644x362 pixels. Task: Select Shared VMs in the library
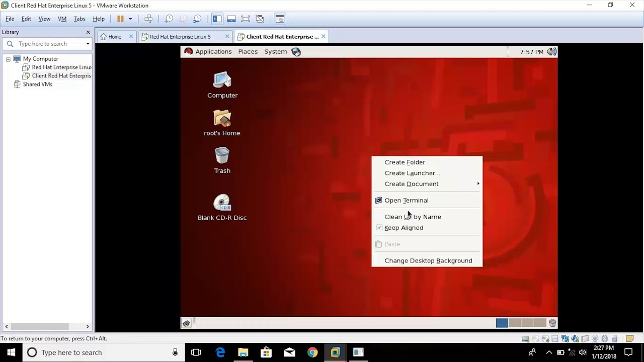[33, 84]
